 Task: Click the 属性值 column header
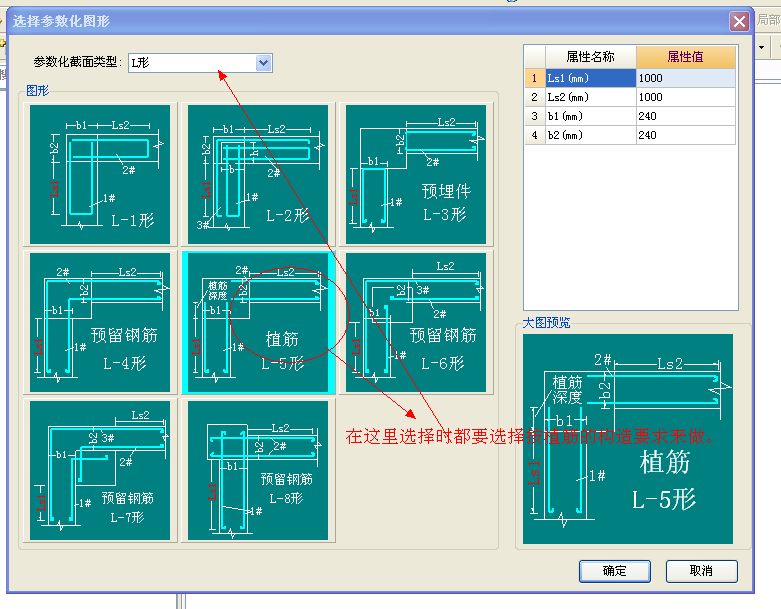[686, 57]
